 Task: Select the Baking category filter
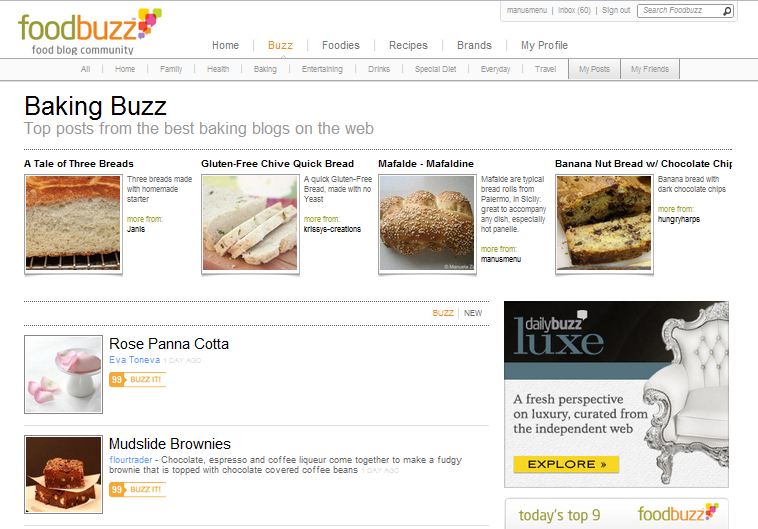coord(265,69)
